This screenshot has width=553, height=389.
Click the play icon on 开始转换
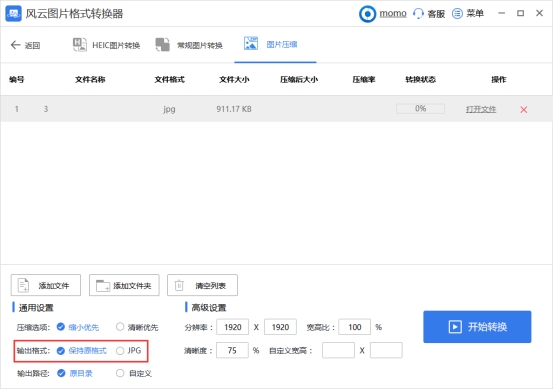455,327
